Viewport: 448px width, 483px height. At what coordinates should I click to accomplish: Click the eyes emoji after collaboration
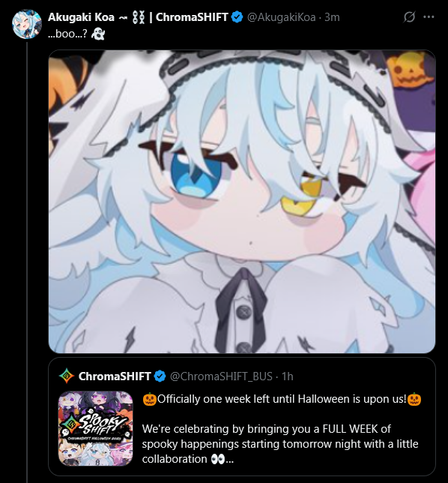[x=218, y=459]
